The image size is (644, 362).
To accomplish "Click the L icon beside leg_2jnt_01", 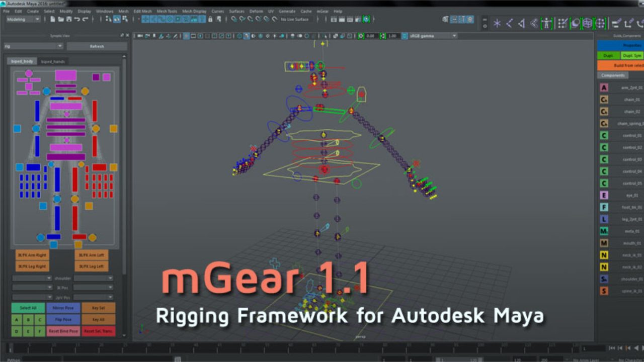I will point(604,219).
